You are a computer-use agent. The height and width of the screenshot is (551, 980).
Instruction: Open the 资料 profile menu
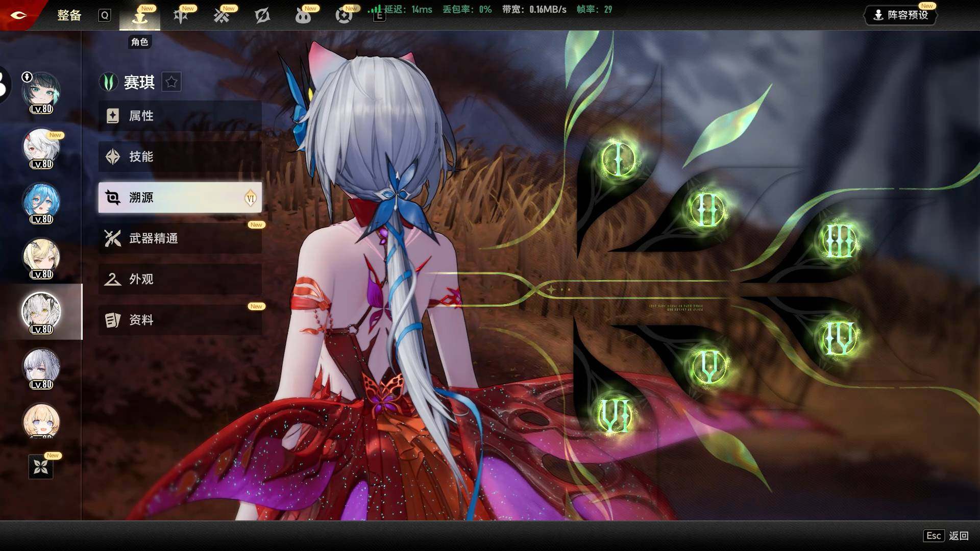[180, 320]
